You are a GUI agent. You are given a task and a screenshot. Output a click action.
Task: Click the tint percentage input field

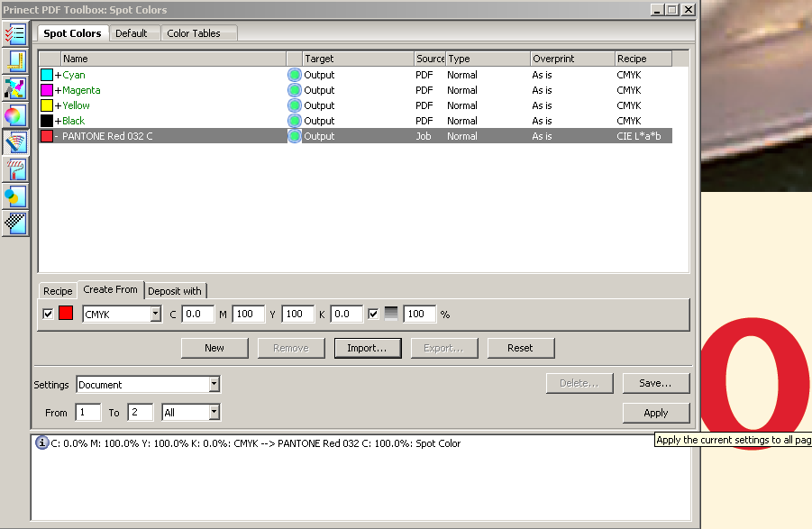coord(419,315)
